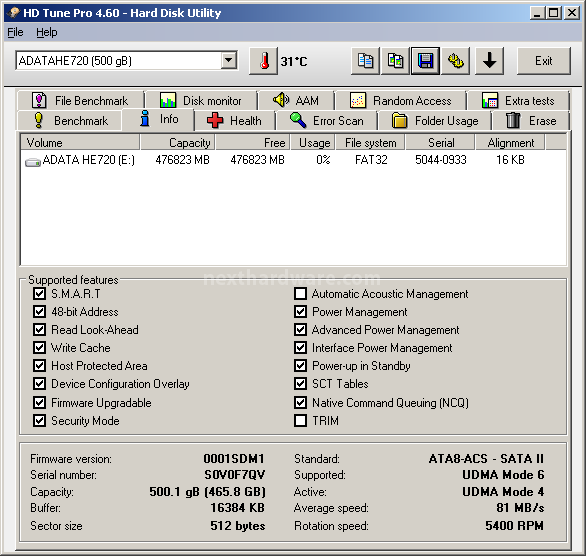The image size is (586, 556).
Task: Switch to the Erase tab
Action: coord(530,120)
